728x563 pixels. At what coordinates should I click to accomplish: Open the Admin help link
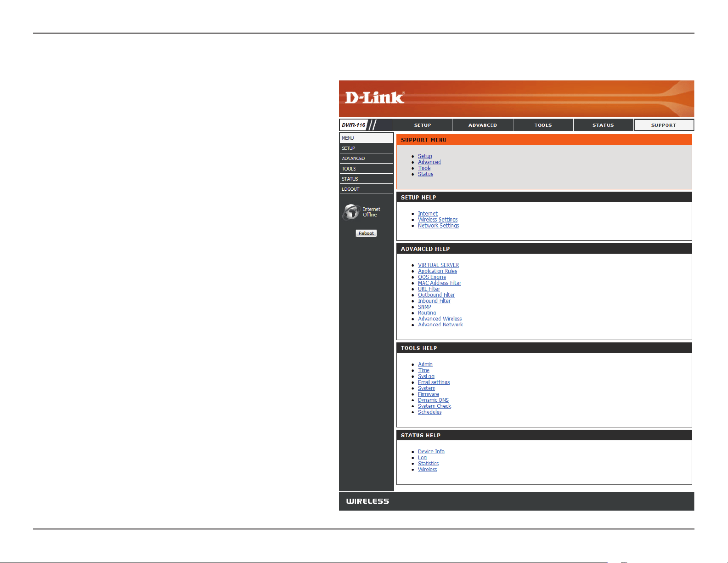425,364
